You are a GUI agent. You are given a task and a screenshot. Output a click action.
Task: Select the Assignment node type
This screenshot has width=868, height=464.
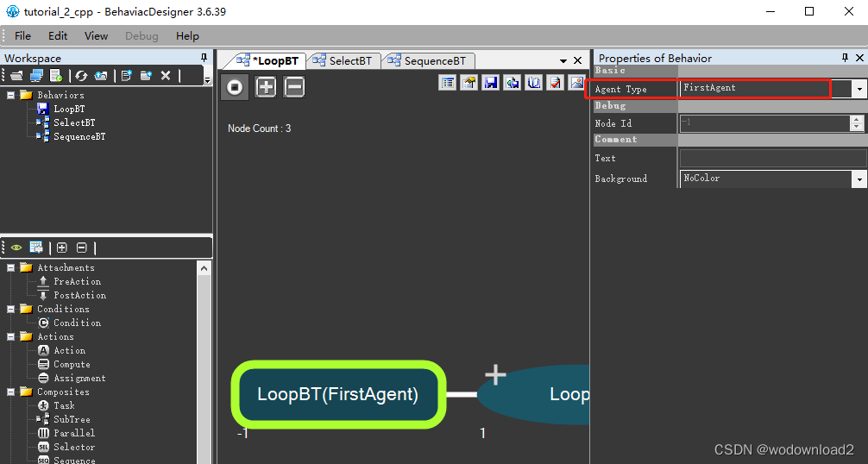(79, 379)
